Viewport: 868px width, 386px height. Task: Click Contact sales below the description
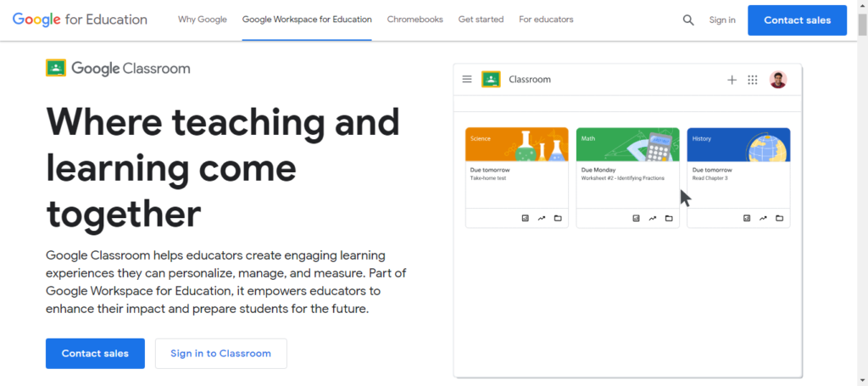point(95,353)
